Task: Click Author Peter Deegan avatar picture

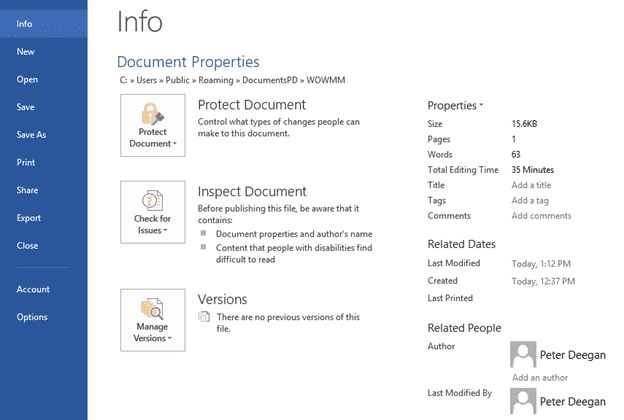Action: tap(523, 354)
